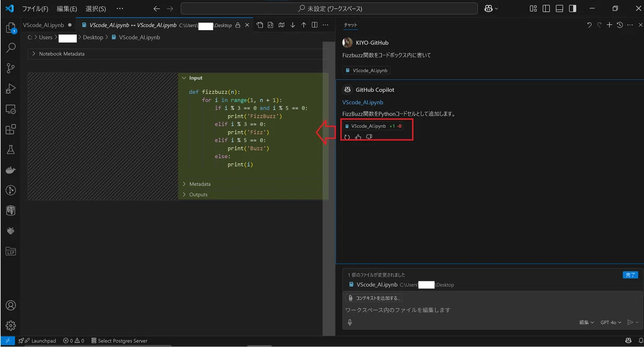
Task: Open the ファイル(F) menu
Action: 35,9
